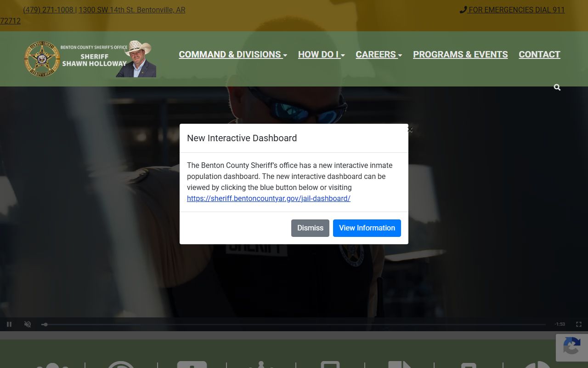Viewport: 588px width, 368px height.
Task: Pause the background video
Action: [9, 324]
